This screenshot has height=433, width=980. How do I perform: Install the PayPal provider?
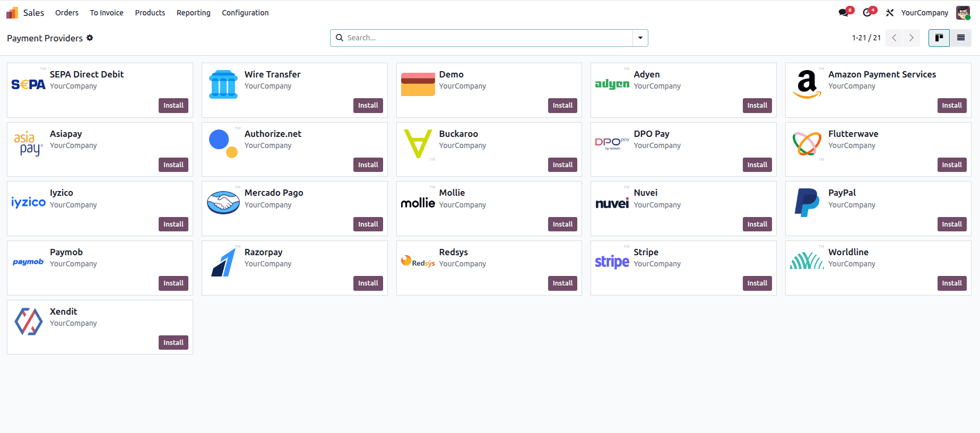coord(952,224)
